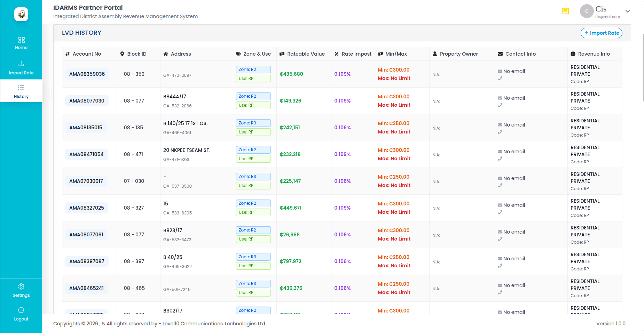Open Import Rate in the sidebar
Viewport: 644px width, 333px height.
(21, 68)
